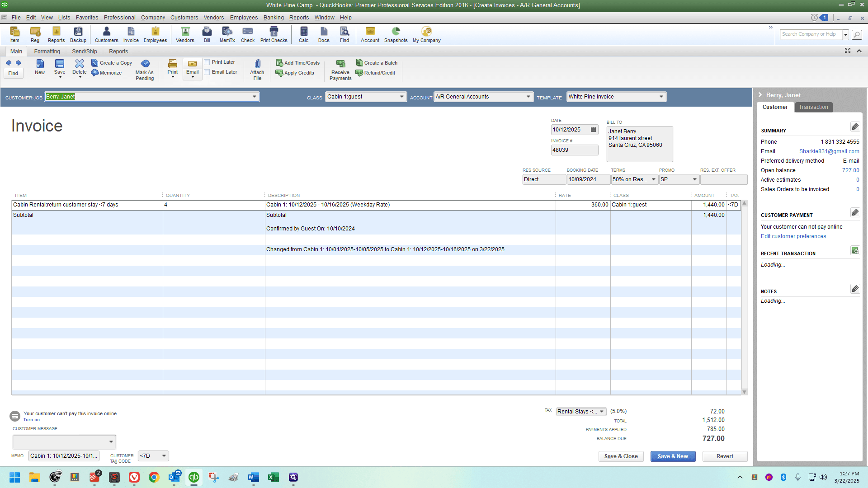Open the Banking menu
The image size is (868, 488).
(274, 18)
